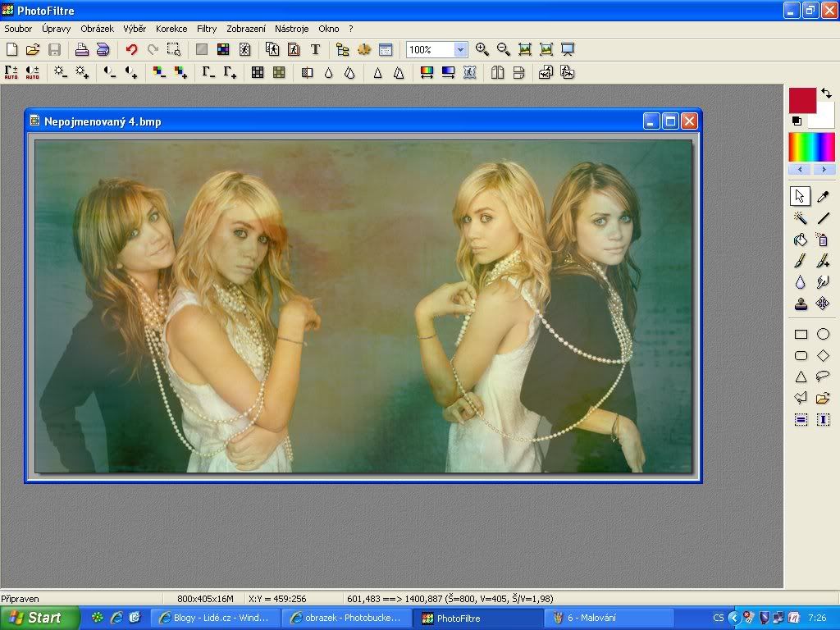Decrease brightness with sun minus icon
This screenshot has width=840, height=630.
pos(61,72)
